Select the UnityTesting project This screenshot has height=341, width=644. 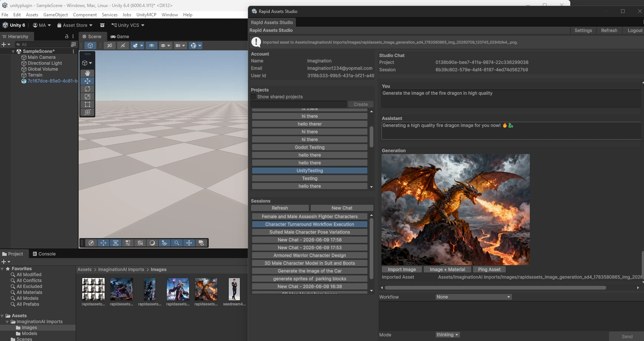[310, 171]
